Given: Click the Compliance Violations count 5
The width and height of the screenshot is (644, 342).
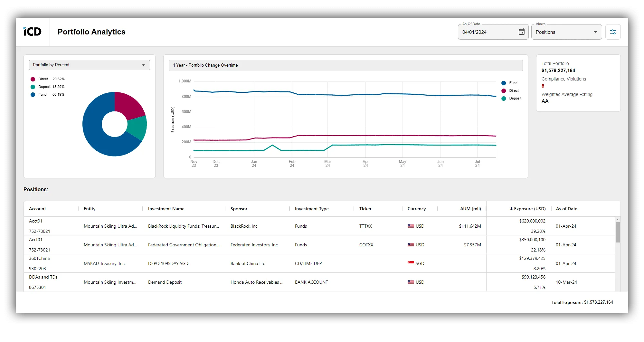Looking at the screenshot, I should tap(543, 86).
